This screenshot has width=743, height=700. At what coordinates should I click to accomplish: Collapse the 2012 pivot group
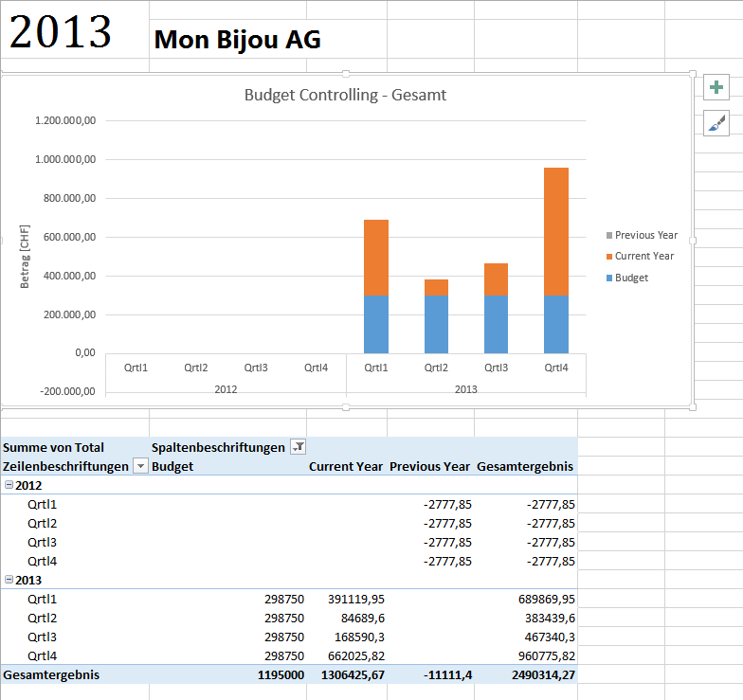[9, 485]
